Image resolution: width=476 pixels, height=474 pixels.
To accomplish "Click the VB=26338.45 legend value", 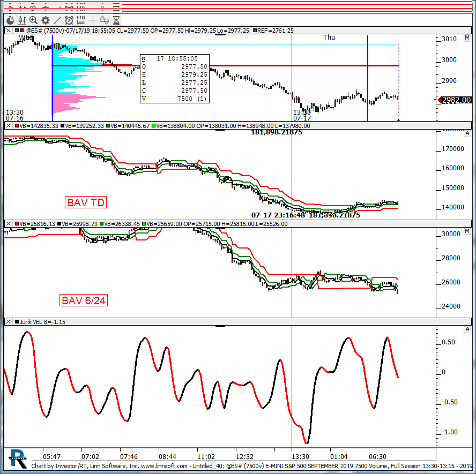I will pyautogui.click(x=122, y=224).
